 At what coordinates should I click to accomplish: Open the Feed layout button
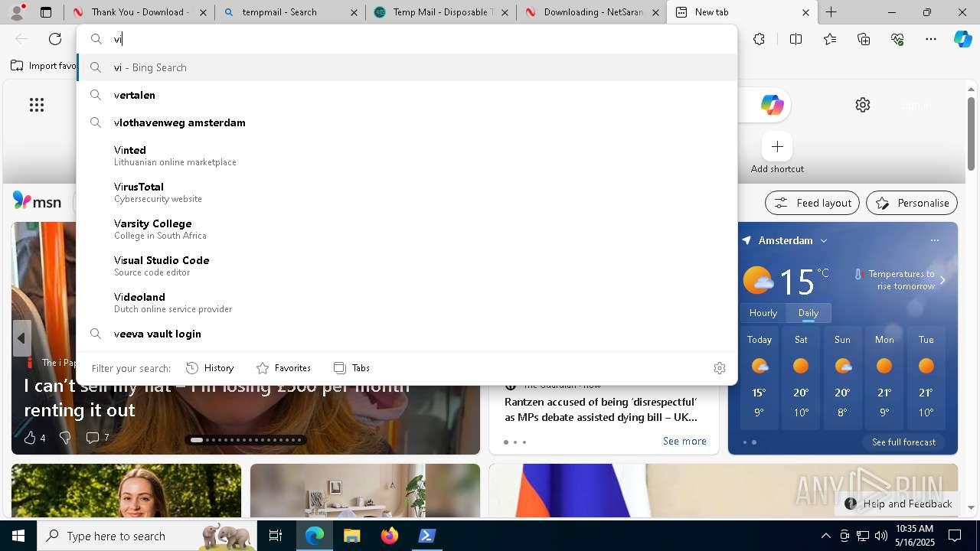tap(812, 203)
